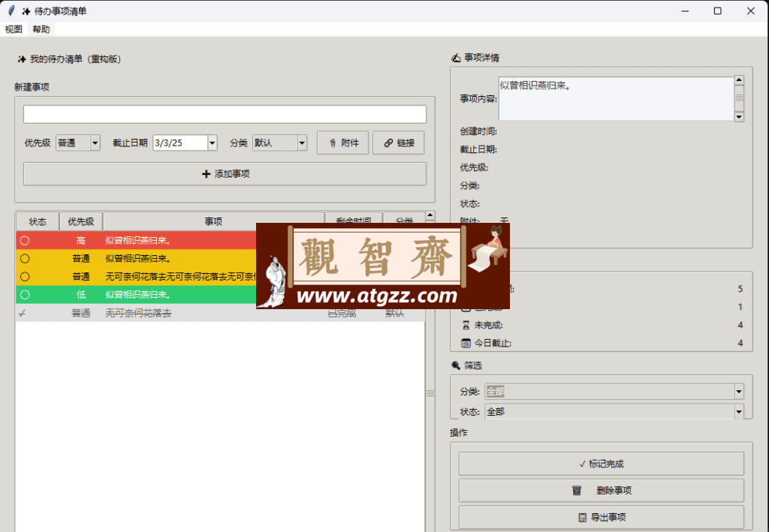Select the red row text 似曾相识燕归来。
This screenshot has height=532, width=769.
coord(138,241)
